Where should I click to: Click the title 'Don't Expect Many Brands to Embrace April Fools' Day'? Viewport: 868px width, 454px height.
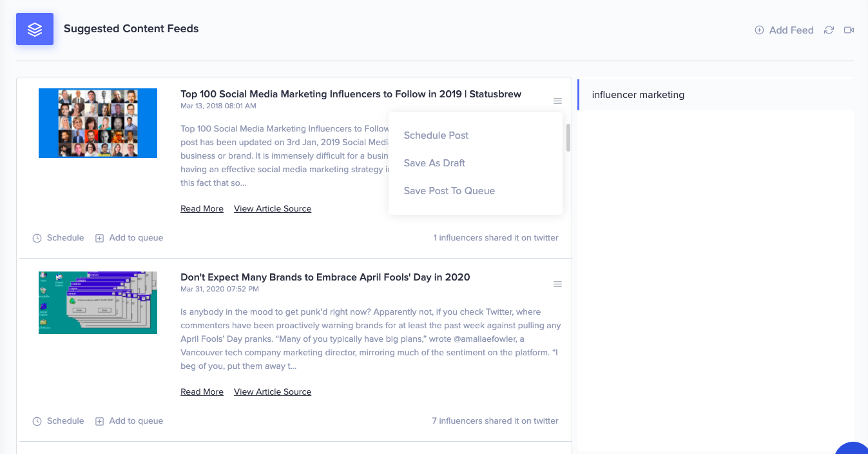325,277
